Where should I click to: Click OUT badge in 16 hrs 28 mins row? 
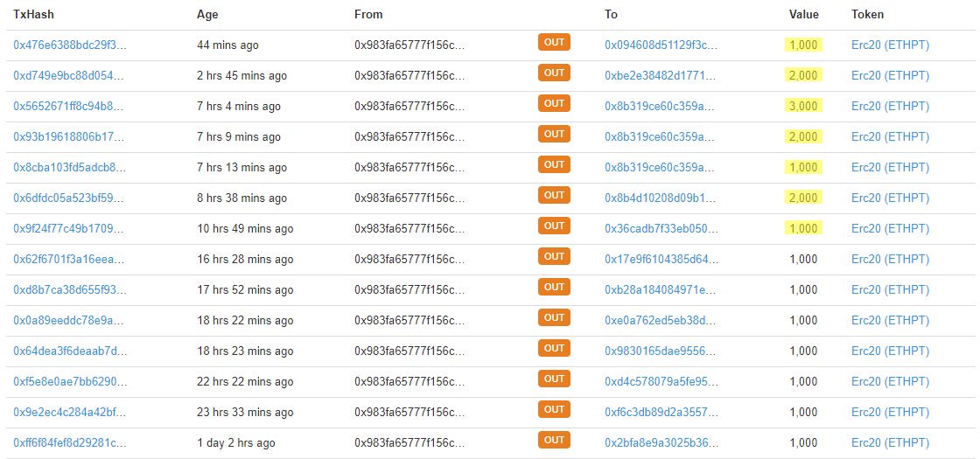coord(554,257)
